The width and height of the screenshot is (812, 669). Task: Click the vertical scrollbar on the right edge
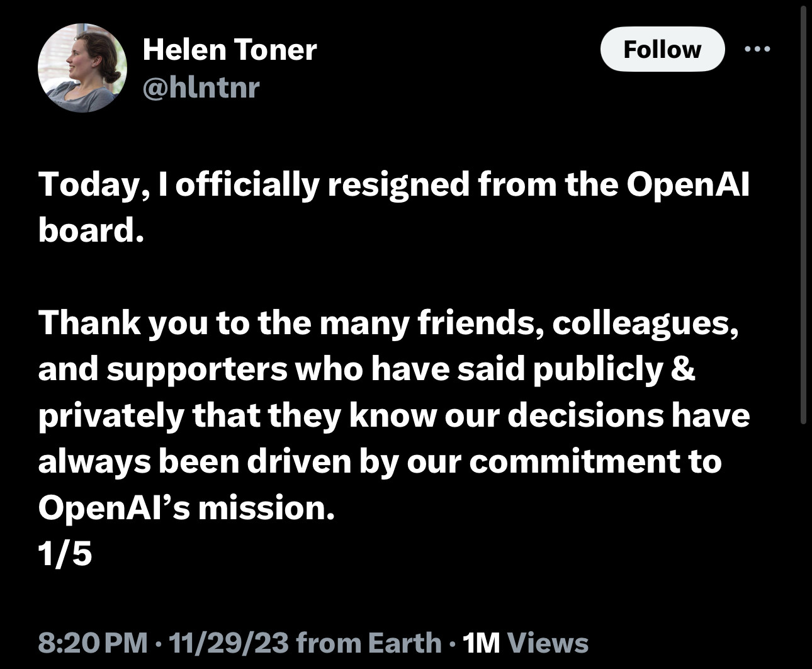pyautogui.click(x=803, y=214)
